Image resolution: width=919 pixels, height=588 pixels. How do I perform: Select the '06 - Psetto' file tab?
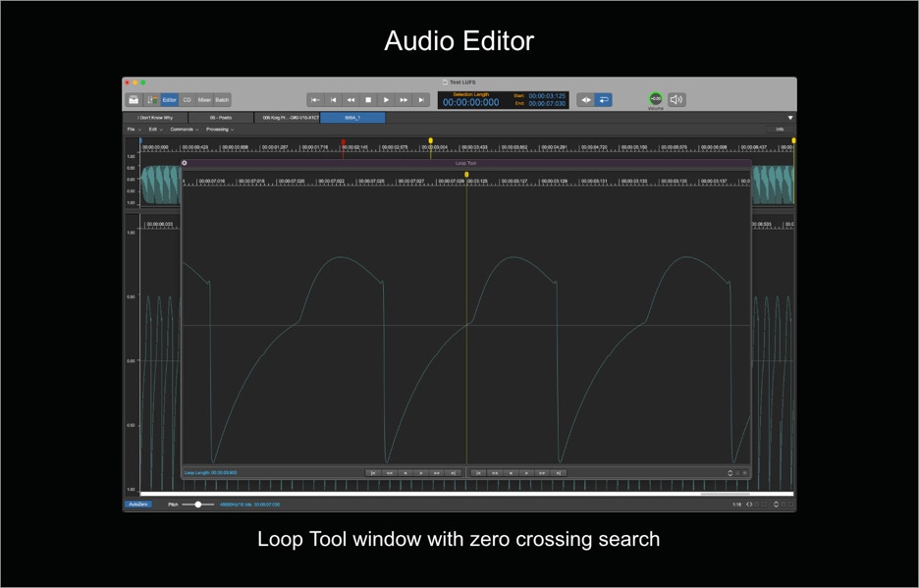[x=221, y=118]
